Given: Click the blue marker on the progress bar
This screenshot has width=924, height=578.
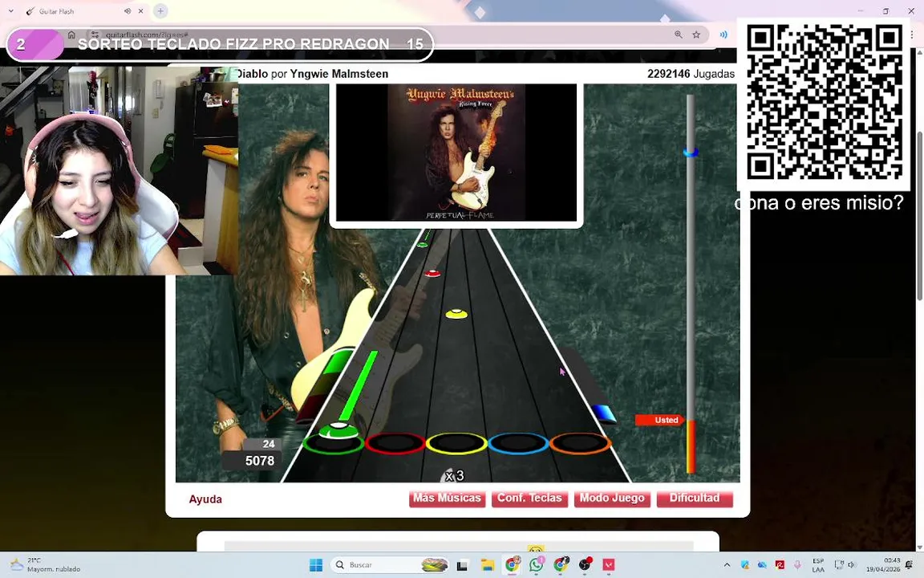Looking at the screenshot, I should pos(691,153).
